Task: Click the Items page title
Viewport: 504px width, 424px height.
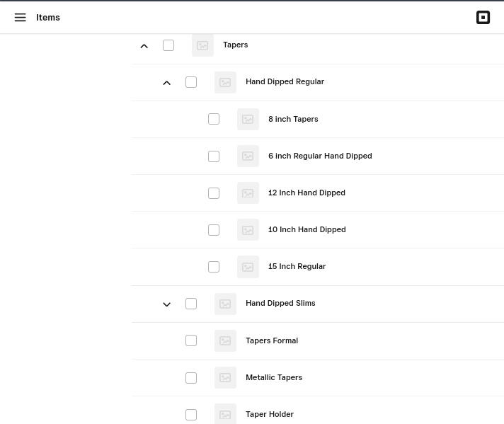Action: [48, 18]
